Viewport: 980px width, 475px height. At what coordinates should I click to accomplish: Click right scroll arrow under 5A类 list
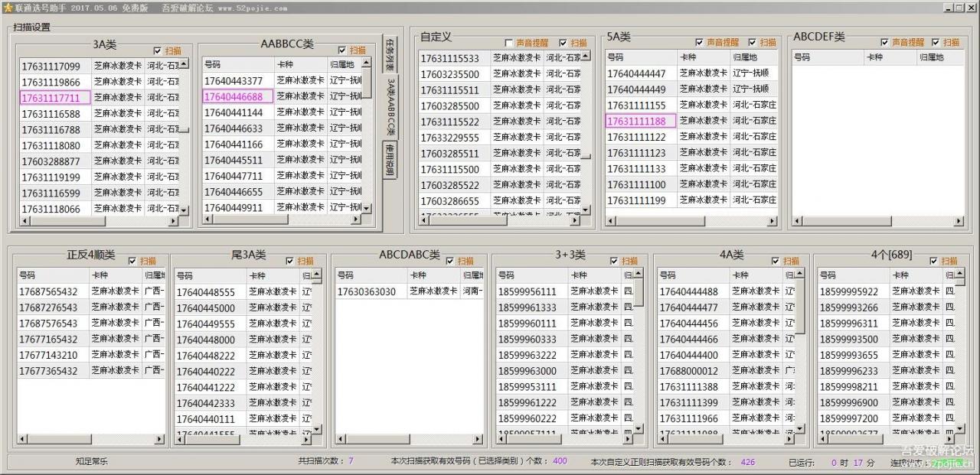coord(773,222)
